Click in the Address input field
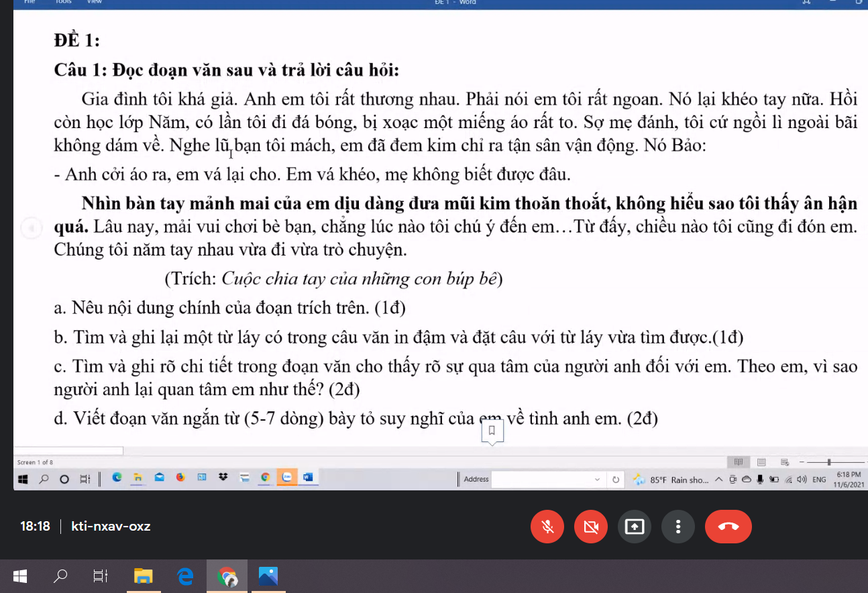868x593 pixels. (542, 480)
